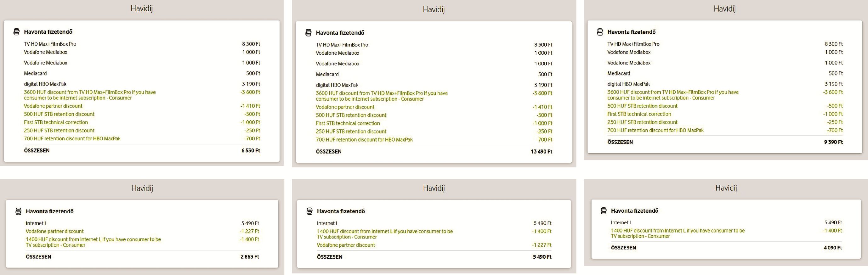The image size is (868, 275).
Task: Select the -1 227 Ft amount in the 2 863 Ft panel
Action: pos(249,231)
